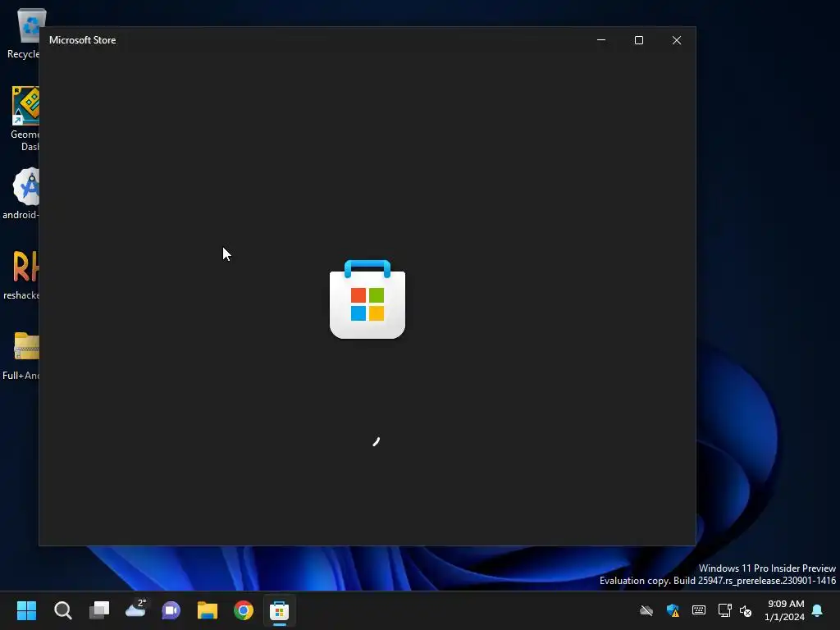Click the muted volume tray icon
Screen dimensions: 840x630
click(746, 610)
